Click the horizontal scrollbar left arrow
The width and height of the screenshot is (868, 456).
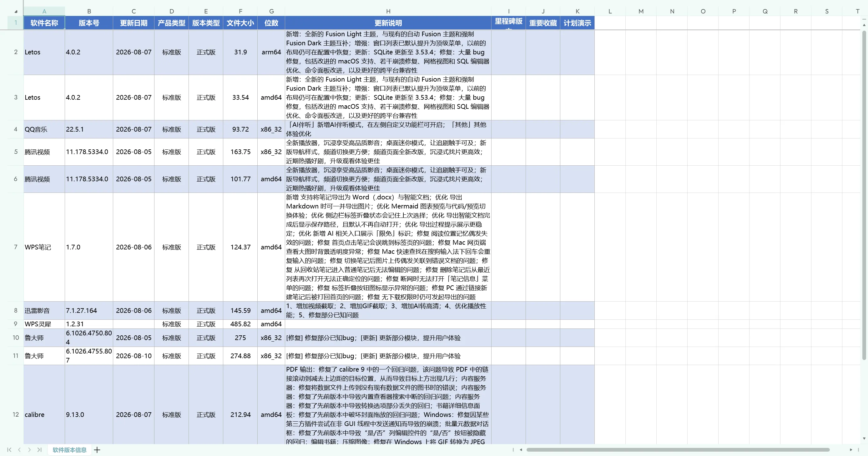click(521, 450)
